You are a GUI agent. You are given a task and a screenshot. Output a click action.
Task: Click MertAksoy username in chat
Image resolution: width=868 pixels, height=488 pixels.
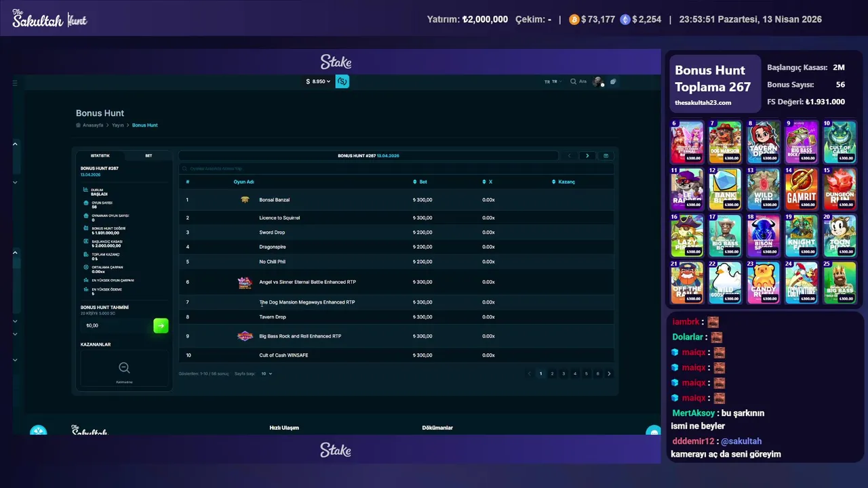(x=694, y=413)
